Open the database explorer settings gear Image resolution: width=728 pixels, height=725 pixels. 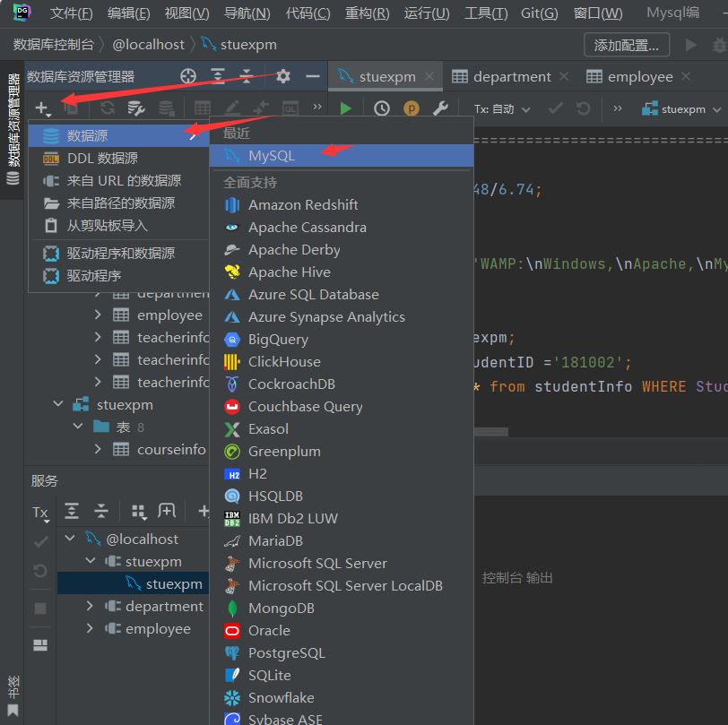(283, 77)
